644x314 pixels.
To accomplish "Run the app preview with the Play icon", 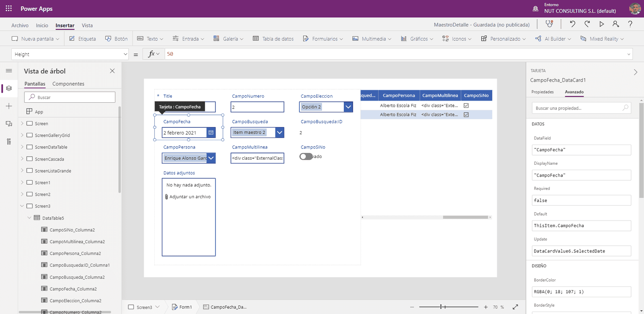I will coord(602,24).
